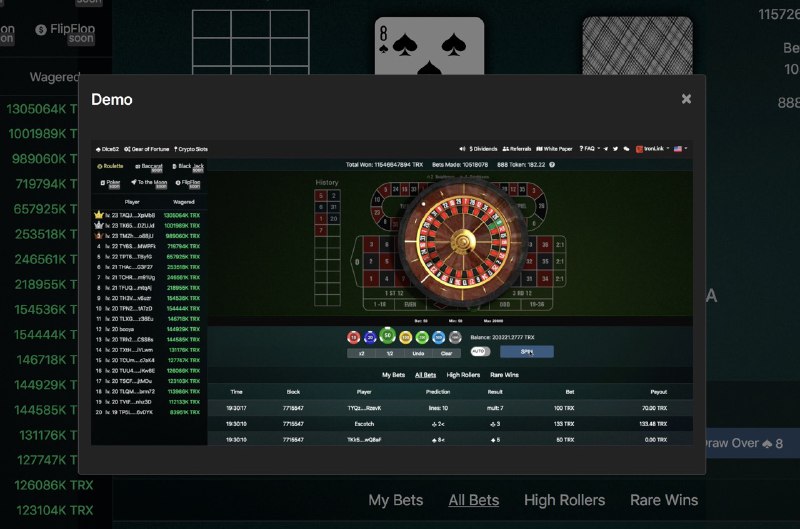Click the 888 Token help icon
The height and width of the screenshot is (529, 800).
tap(552, 165)
